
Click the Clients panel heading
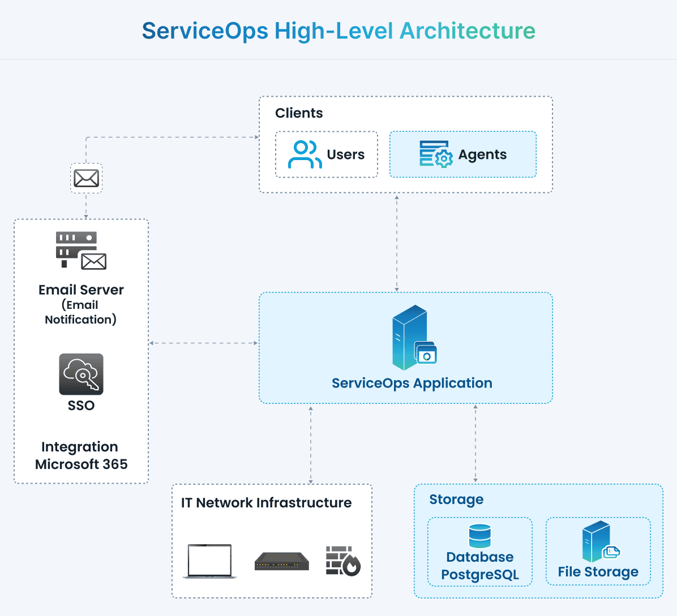click(299, 113)
